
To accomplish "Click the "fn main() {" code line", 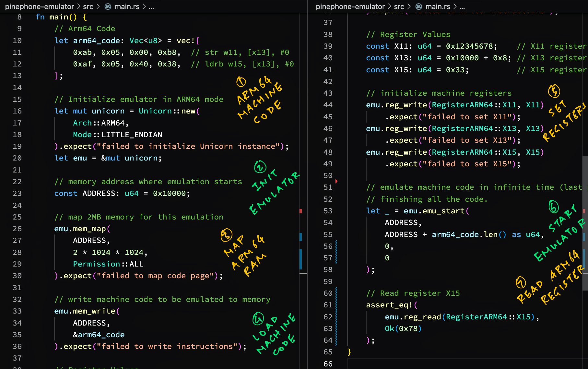I will 61,17.
